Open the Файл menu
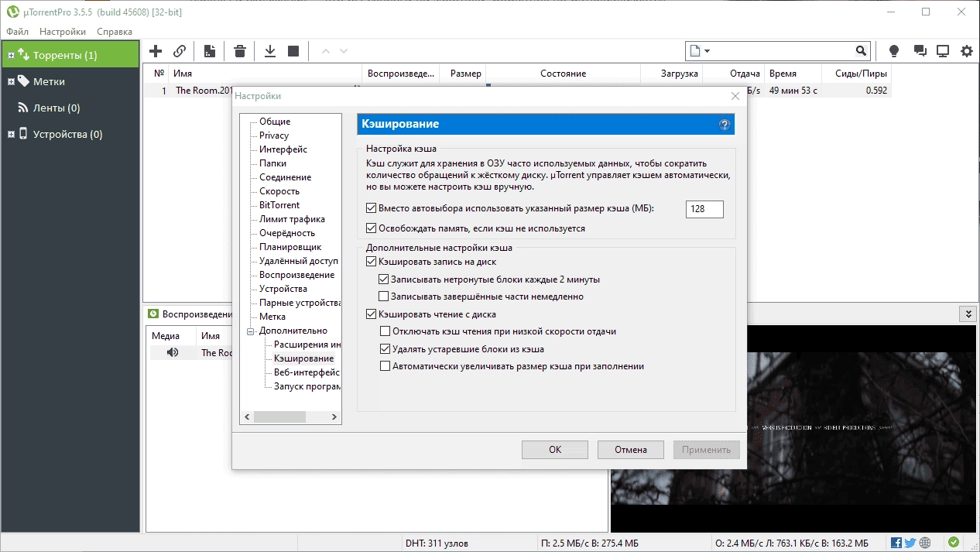 (17, 32)
